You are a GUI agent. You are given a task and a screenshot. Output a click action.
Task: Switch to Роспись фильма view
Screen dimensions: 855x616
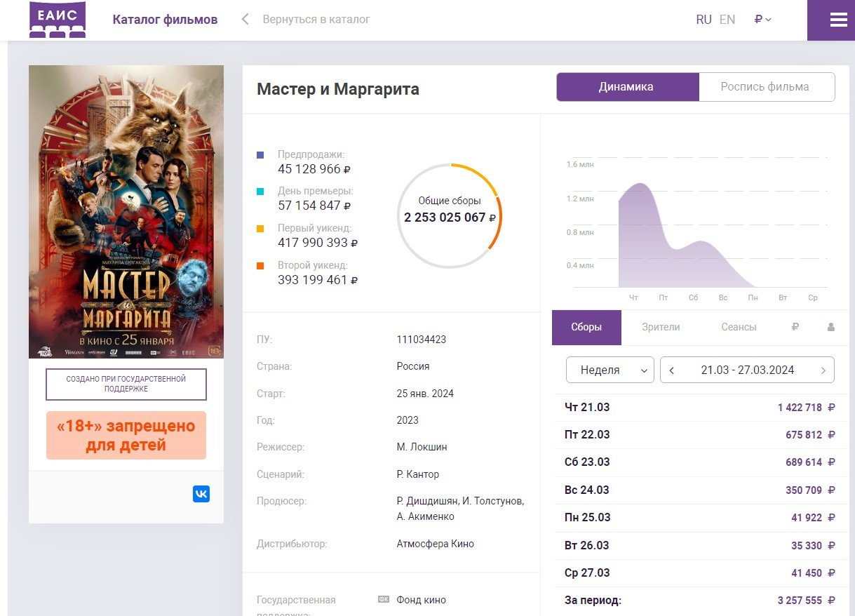[x=765, y=87]
